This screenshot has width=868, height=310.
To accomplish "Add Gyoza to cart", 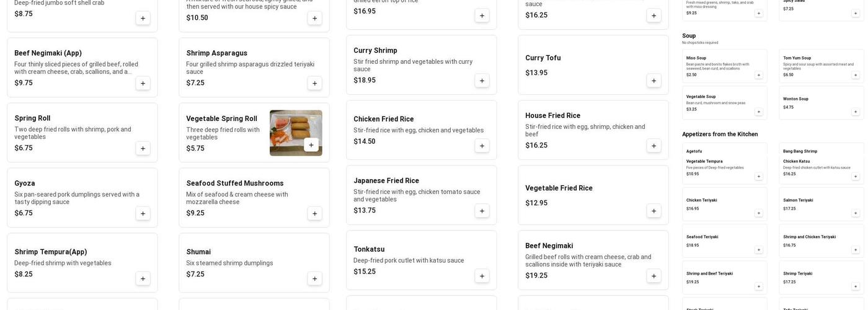I will pyautogui.click(x=143, y=213).
